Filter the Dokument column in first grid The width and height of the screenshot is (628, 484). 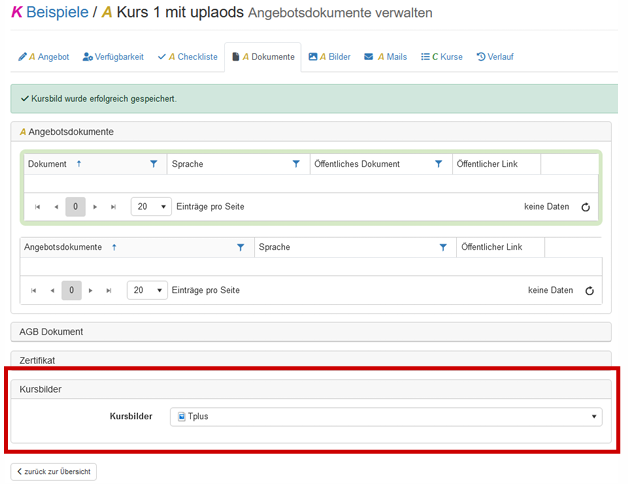154,164
